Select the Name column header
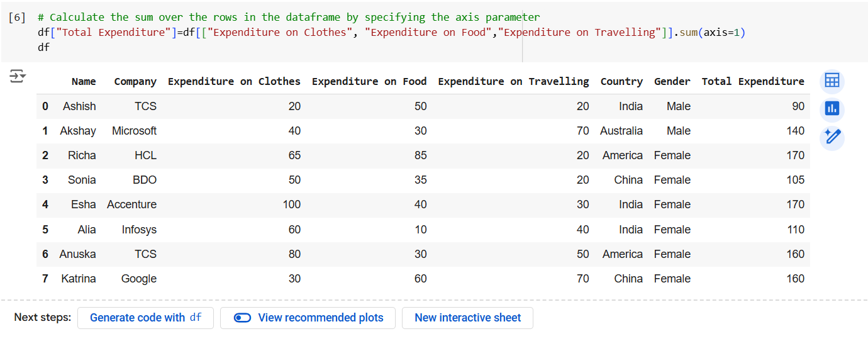Viewport: 868px width, 341px height. [84, 81]
